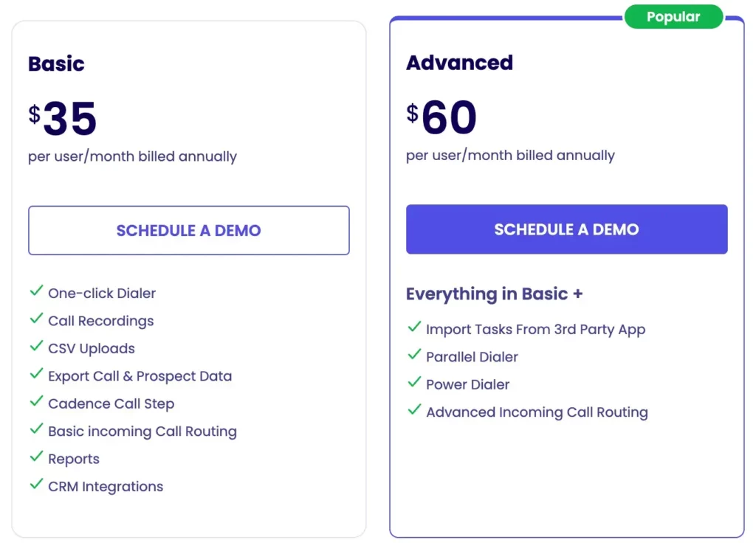Click the checkmark beside Basic incoming Call Routing

[37, 431]
